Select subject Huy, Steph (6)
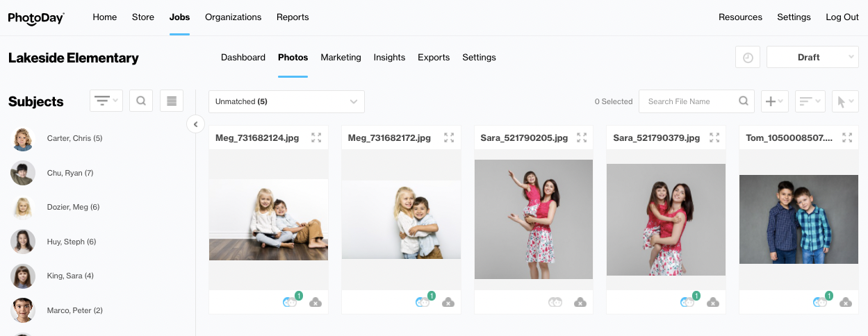Image resolution: width=868 pixels, height=336 pixels. [72, 242]
